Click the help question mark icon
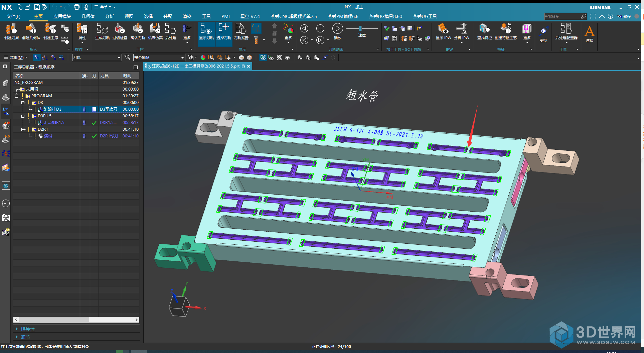The image size is (644, 353). (610, 16)
